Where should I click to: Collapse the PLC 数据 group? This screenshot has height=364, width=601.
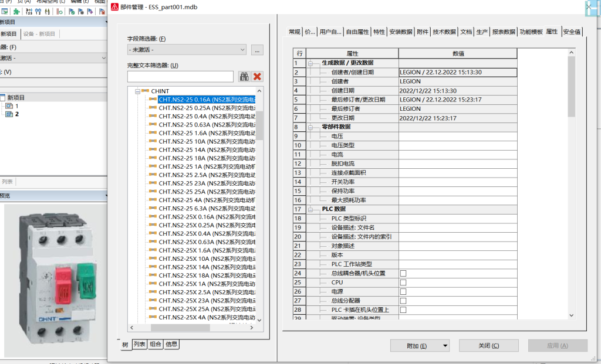310,209
